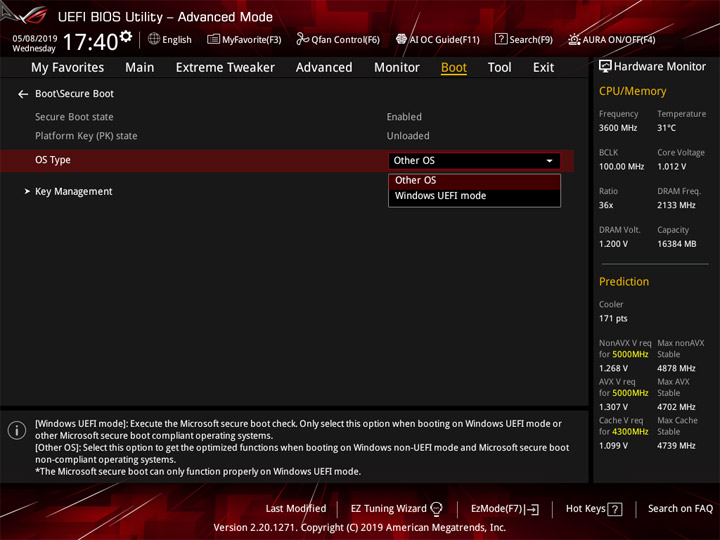Screen dimensions: 720x540
Task: Click Platform Key (PK) state label
Action: [86, 136]
